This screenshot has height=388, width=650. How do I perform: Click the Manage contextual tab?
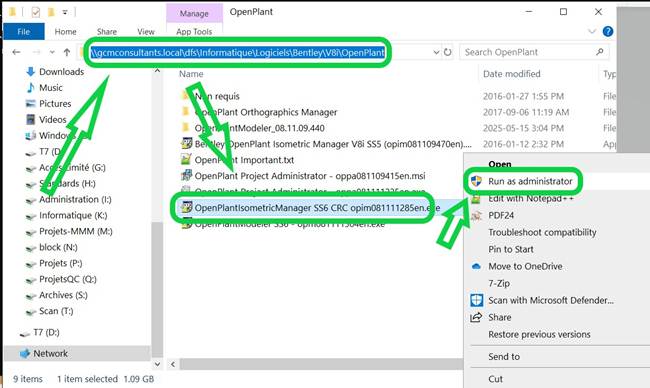pos(194,13)
